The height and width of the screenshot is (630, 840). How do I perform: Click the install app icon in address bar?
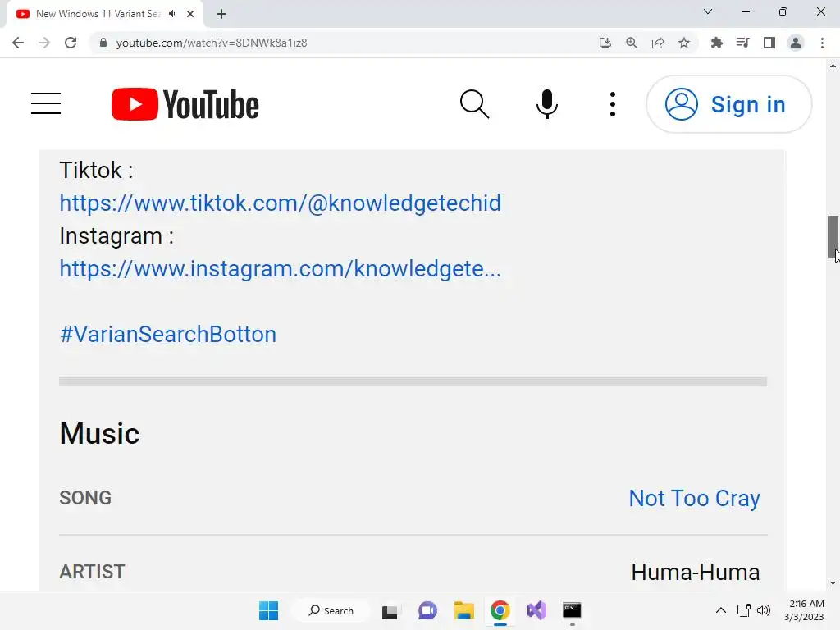point(605,43)
